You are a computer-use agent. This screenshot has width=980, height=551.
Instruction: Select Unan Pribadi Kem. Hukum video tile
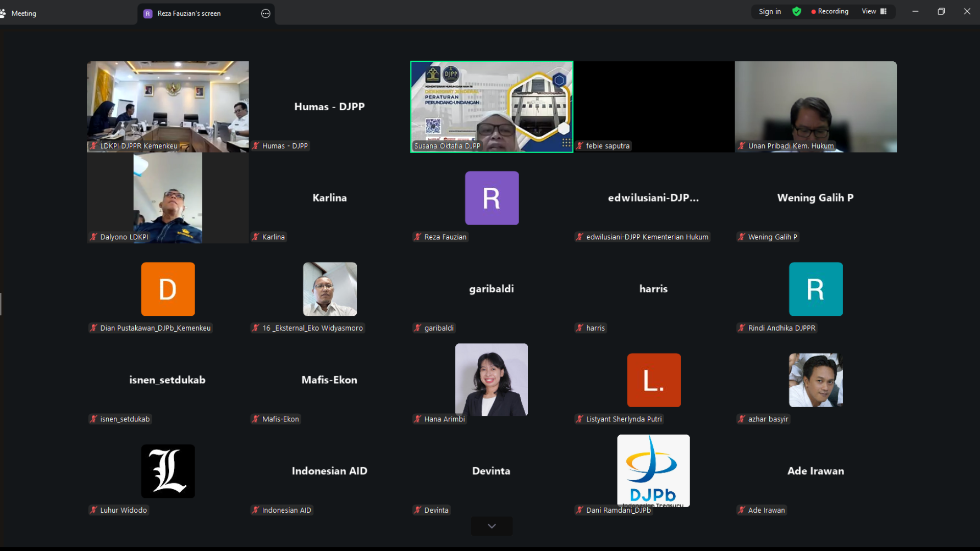(815, 106)
